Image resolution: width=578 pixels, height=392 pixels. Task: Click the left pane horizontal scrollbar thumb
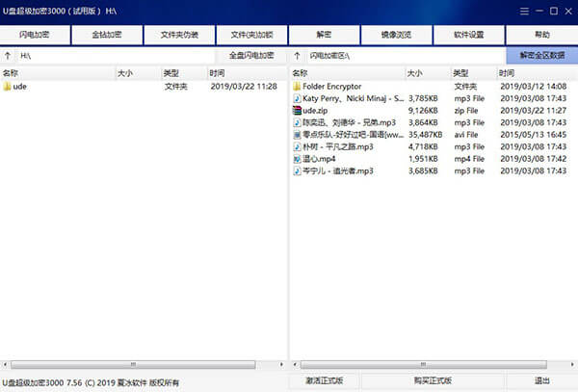point(133,364)
